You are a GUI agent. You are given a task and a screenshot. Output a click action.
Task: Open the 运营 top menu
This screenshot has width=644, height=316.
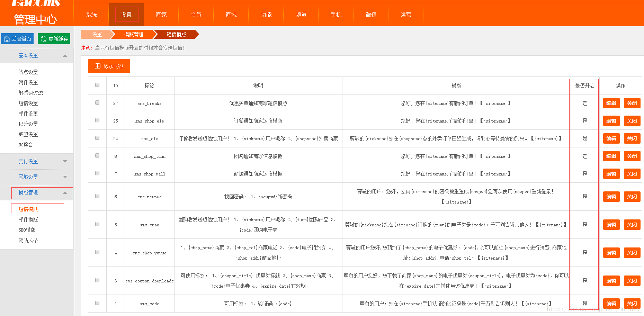point(406,15)
